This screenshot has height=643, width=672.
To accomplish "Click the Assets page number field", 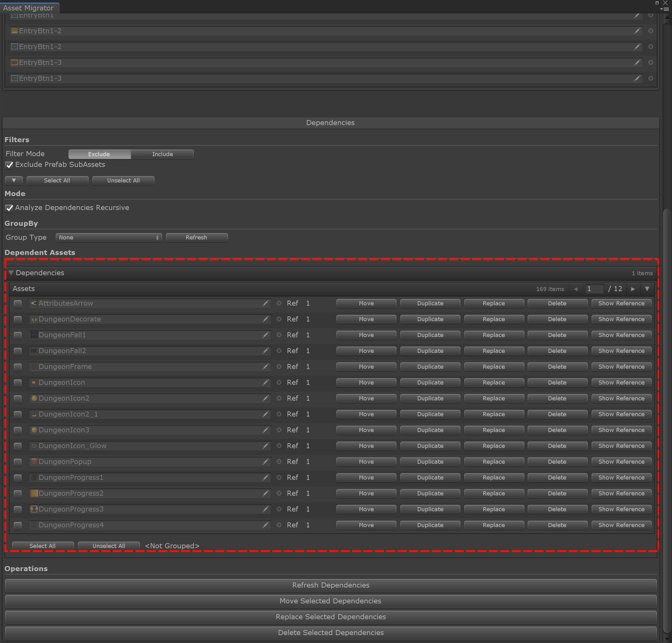I will pos(594,289).
